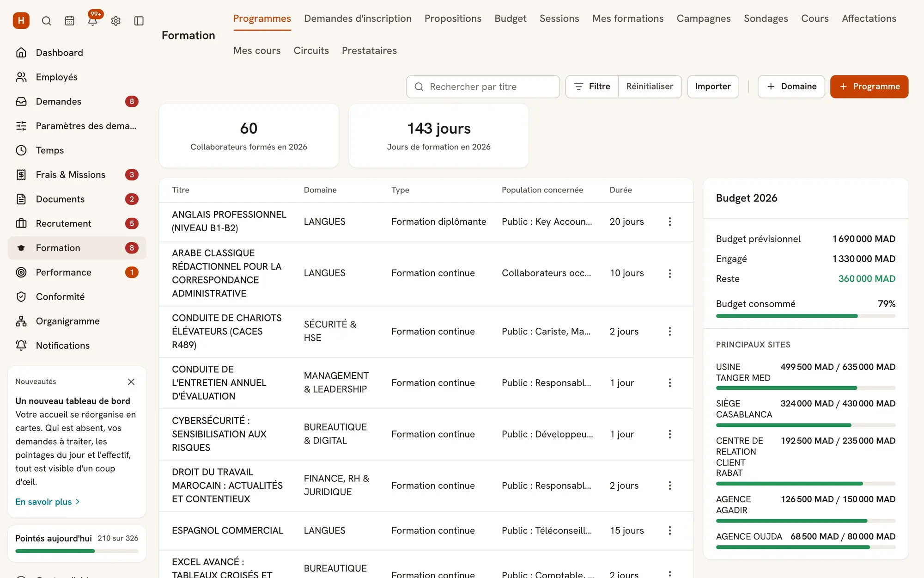Open the notifications bell with 99+ badge

93,21
